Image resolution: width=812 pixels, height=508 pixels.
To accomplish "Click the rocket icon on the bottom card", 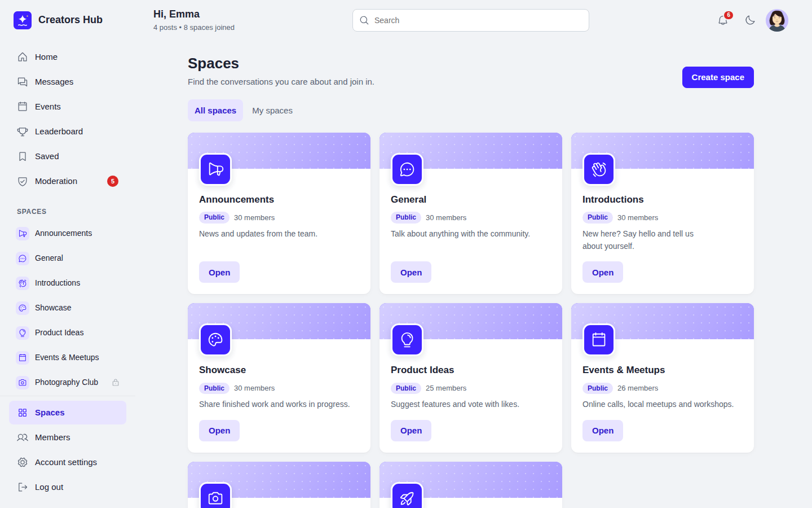I will [407, 497].
